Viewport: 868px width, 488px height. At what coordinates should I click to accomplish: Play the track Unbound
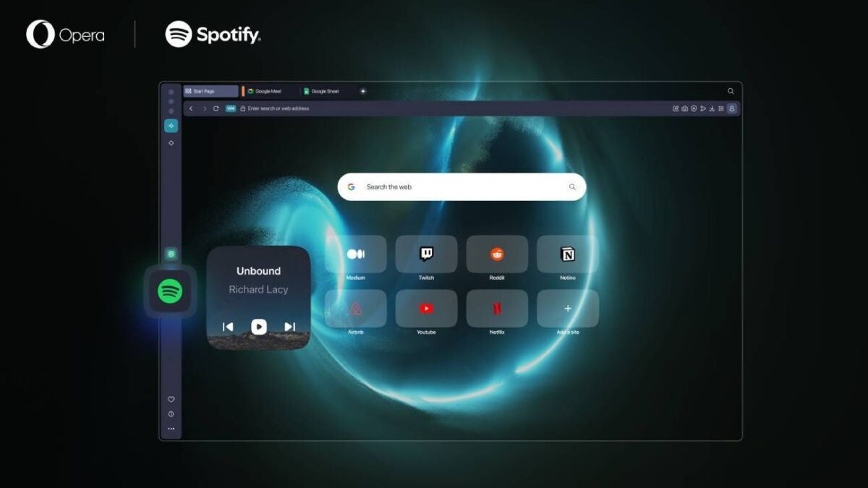tap(259, 327)
